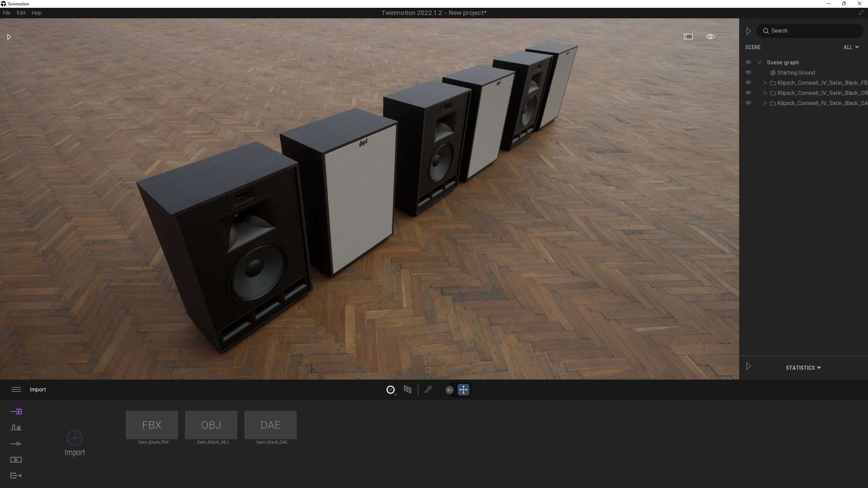Click the ...Satin_Black_DAE file label
868x488 pixels.
pyautogui.click(x=270, y=442)
